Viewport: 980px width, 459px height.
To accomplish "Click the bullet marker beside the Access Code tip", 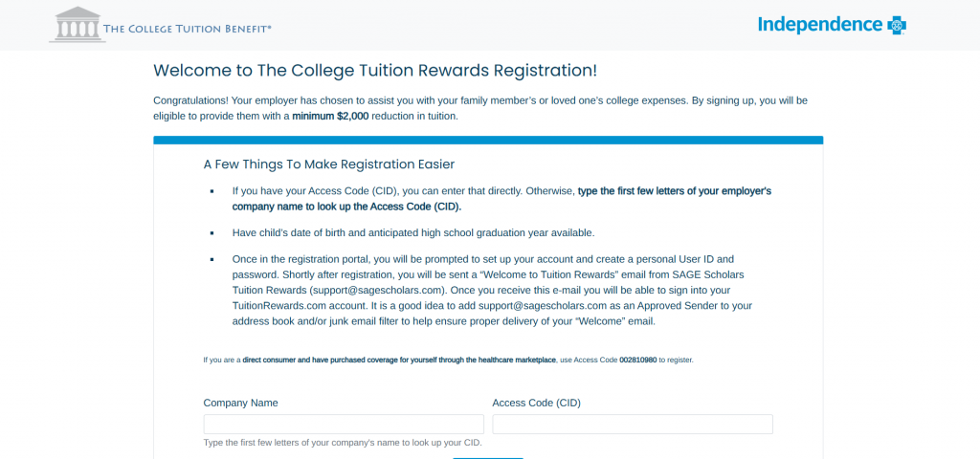I will pyautogui.click(x=212, y=191).
